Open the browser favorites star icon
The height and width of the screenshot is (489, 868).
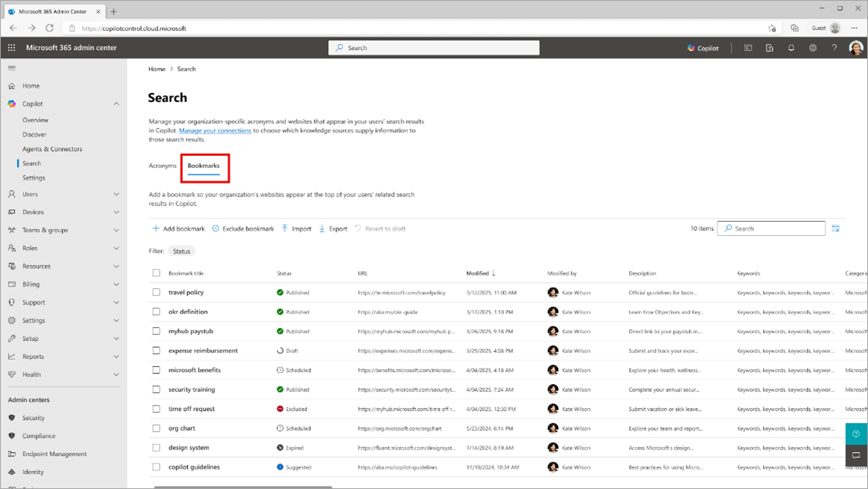(x=772, y=28)
